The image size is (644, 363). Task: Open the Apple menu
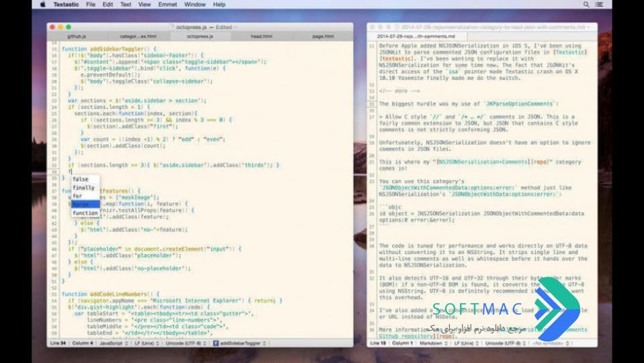[x=43, y=5]
